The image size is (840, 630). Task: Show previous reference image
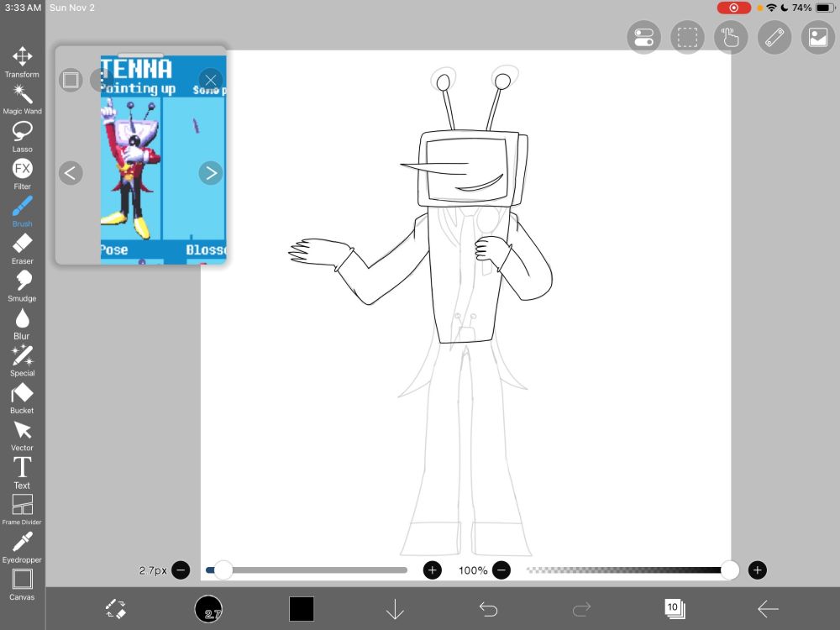pos(71,173)
